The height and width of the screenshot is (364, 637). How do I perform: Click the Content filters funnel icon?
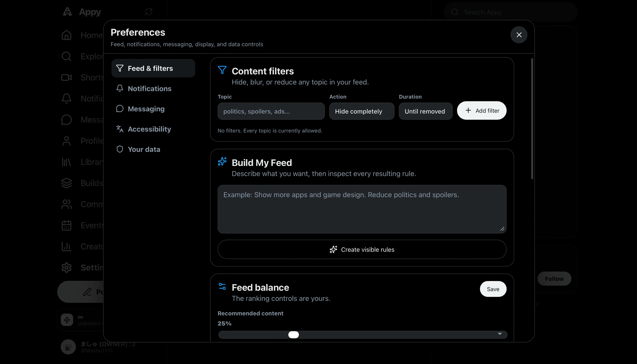[222, 70]
